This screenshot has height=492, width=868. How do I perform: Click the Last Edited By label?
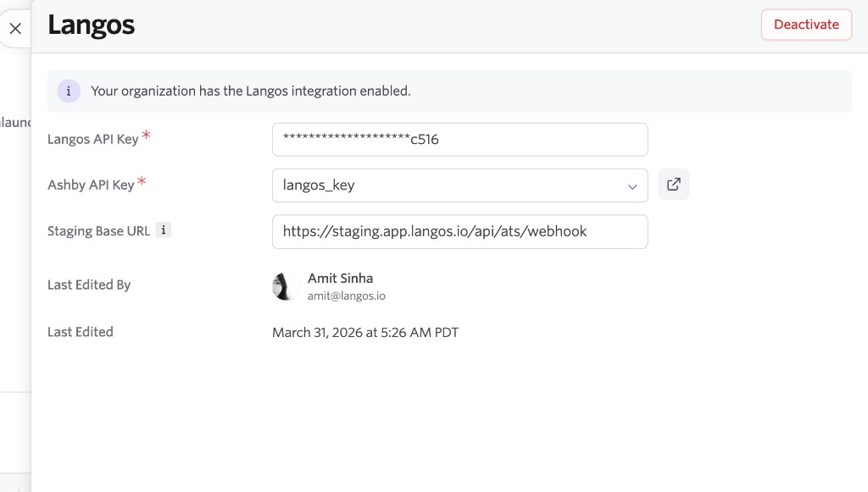[89, 285]
